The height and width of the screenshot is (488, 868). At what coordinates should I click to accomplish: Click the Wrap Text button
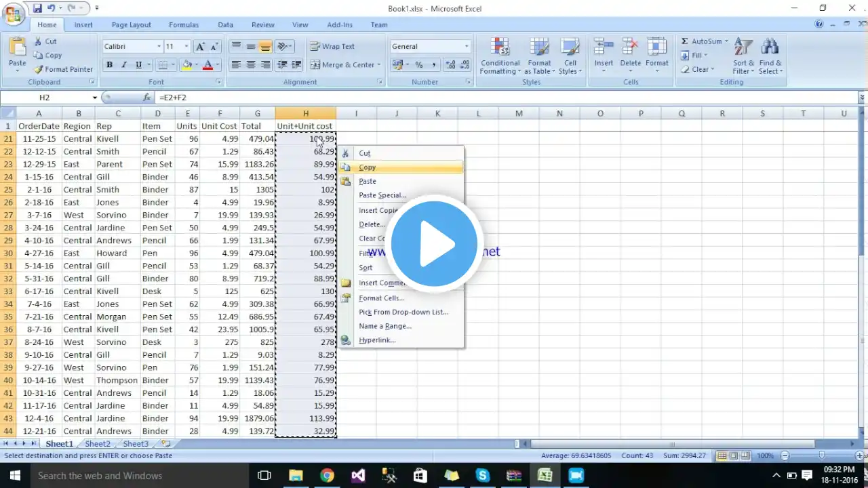click(332, 46)
